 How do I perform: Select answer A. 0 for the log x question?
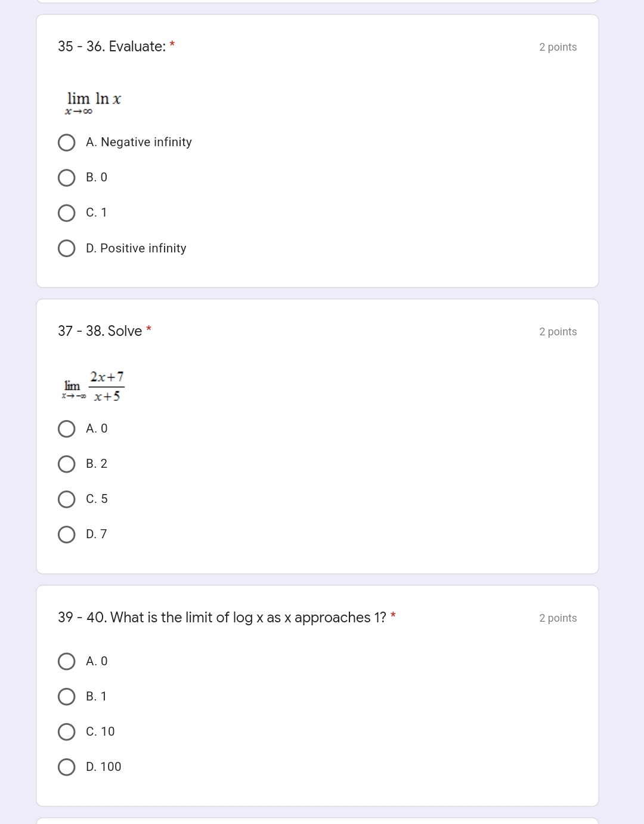click(x=66, y=661)
